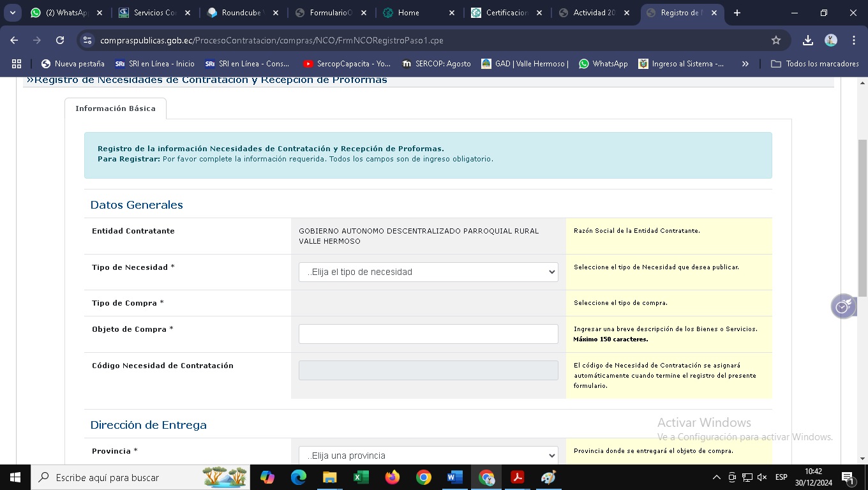Image resolution: width=868 pixels, height=490 pixels.
Task: Open Word from the taskbar
Action: (x=454, y=477)
